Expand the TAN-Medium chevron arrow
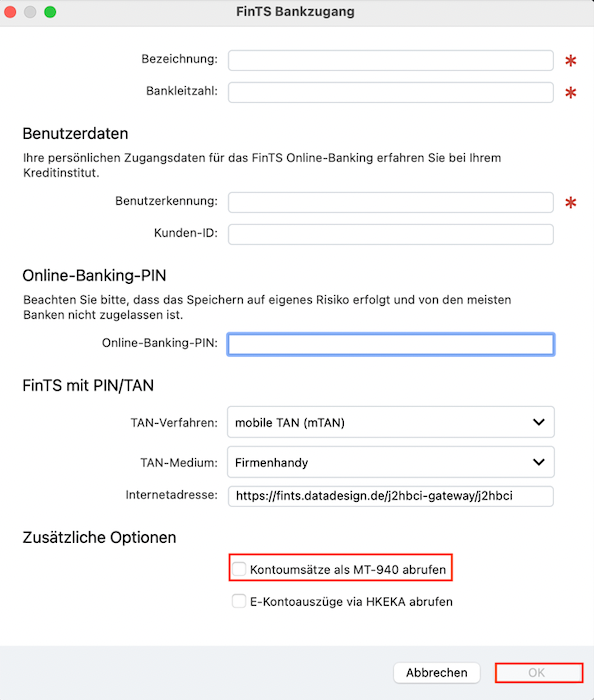 click(x=539, y=462)
